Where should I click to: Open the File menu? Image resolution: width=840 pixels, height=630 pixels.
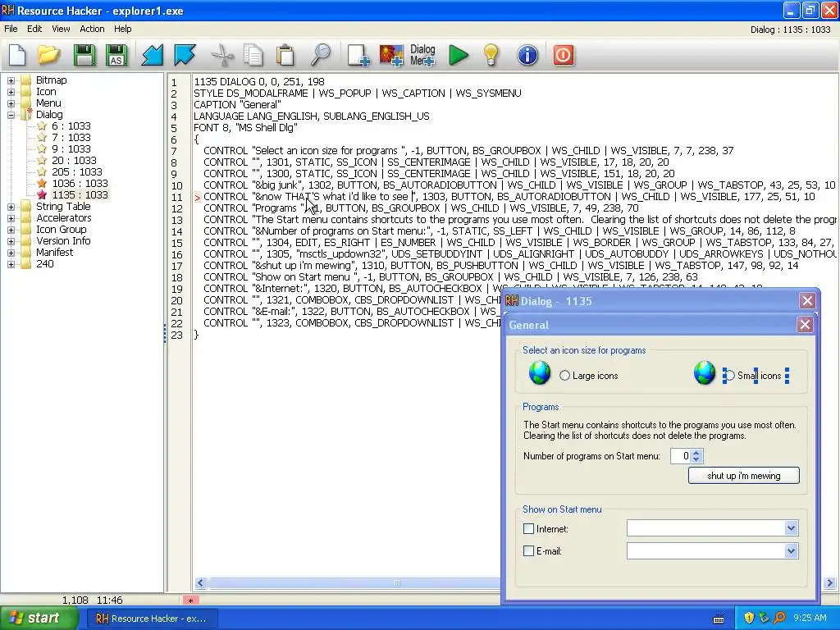(11, 29)
